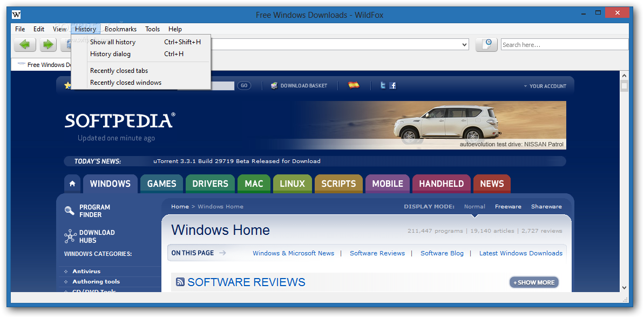Open the Bookmarks menu
The width and height of the screenshot is (644, 318).
[120, 29]
